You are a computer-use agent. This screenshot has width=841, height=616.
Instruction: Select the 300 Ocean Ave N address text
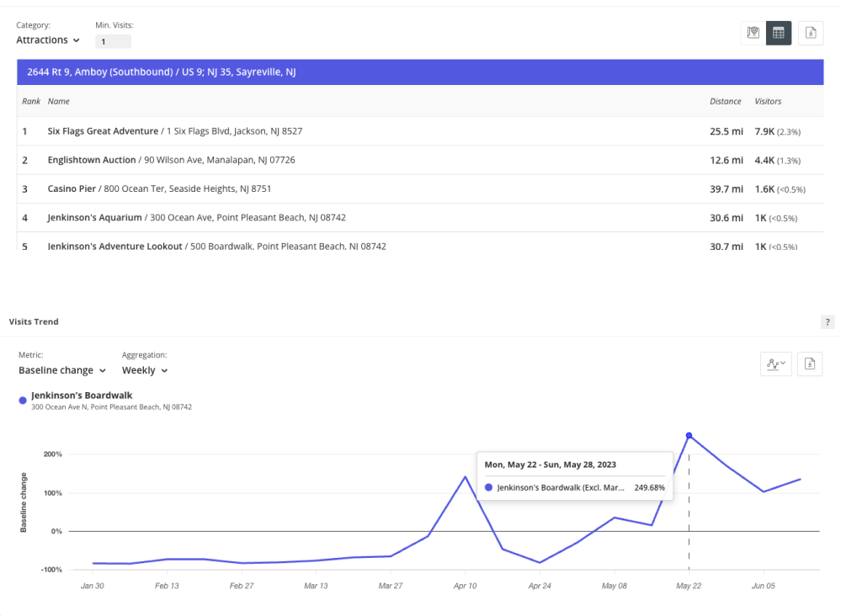pos(111,407)
